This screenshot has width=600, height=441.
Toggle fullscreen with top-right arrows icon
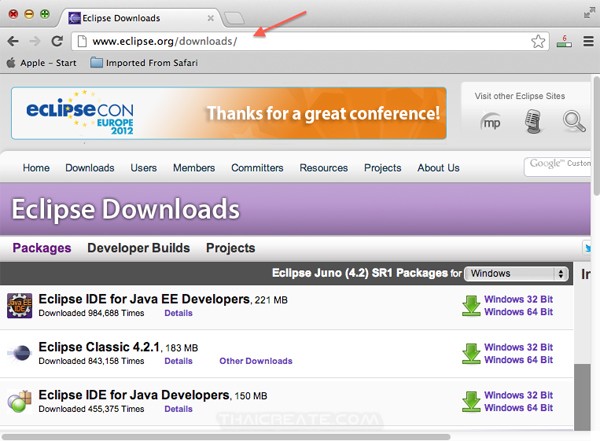click(x=589, y=13)
